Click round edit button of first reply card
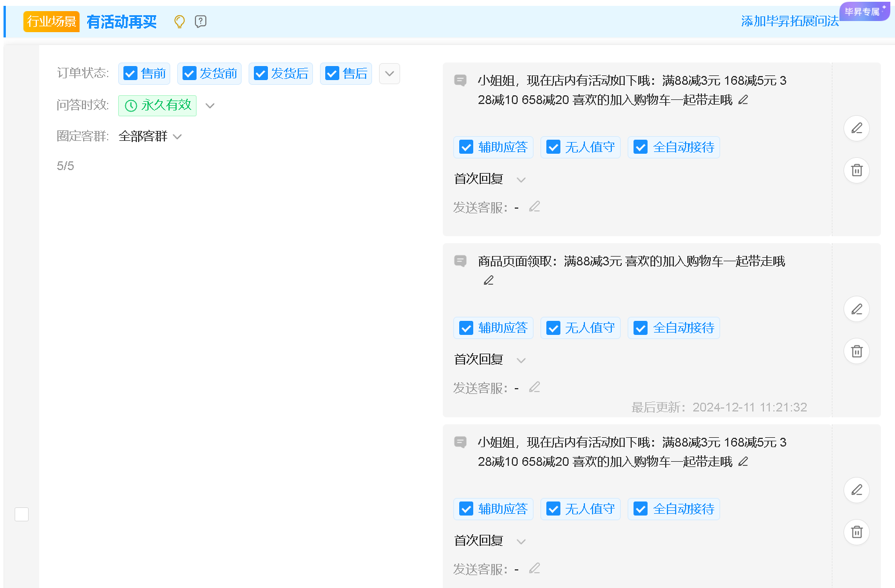The width and height of the screenshot is (895, 588). click(856, 129)
